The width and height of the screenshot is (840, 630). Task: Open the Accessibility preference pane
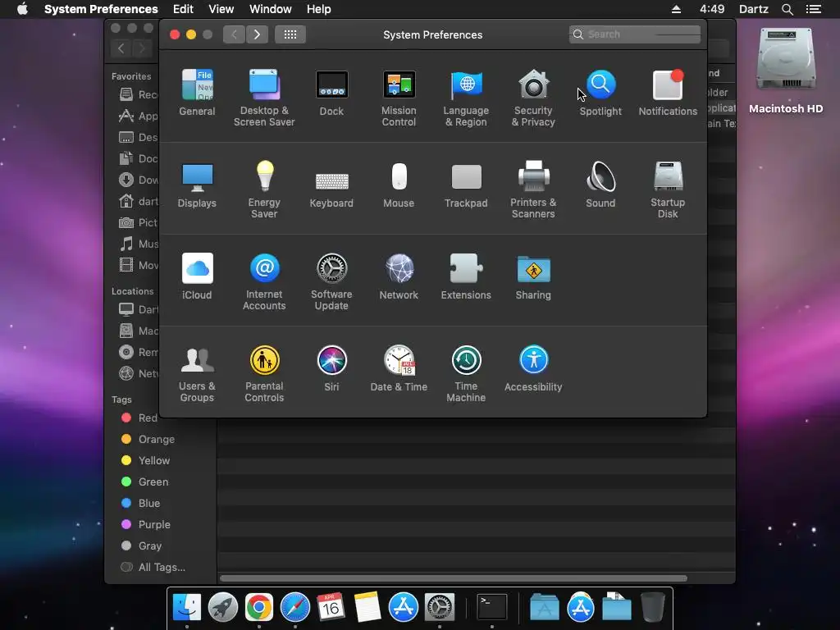click(533, 368)
